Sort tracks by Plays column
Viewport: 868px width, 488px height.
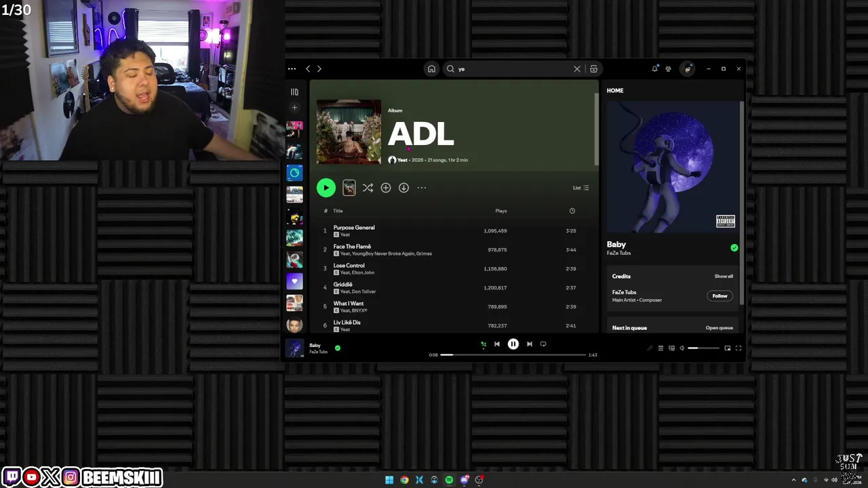point(501,211)
